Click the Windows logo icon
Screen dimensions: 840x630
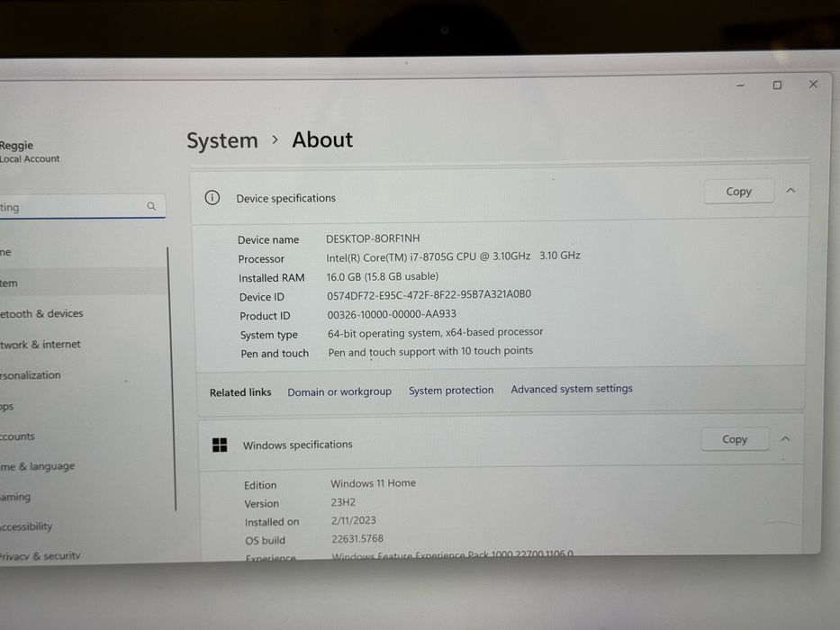click(220, 445)
